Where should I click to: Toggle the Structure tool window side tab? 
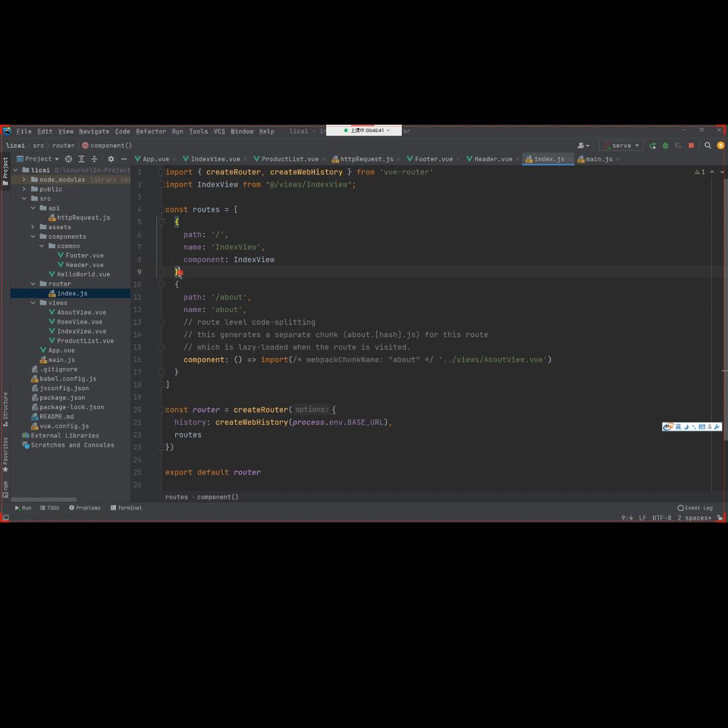(x=5, y=409)
